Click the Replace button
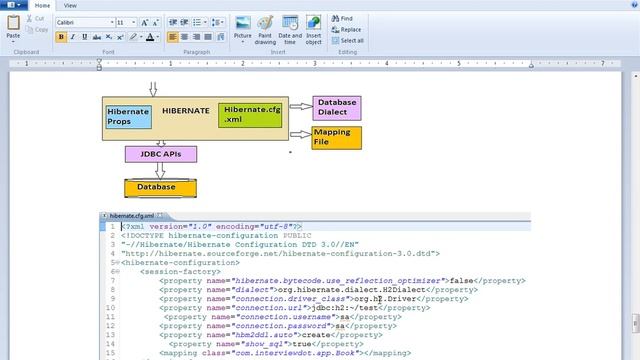 pos(346,29)
